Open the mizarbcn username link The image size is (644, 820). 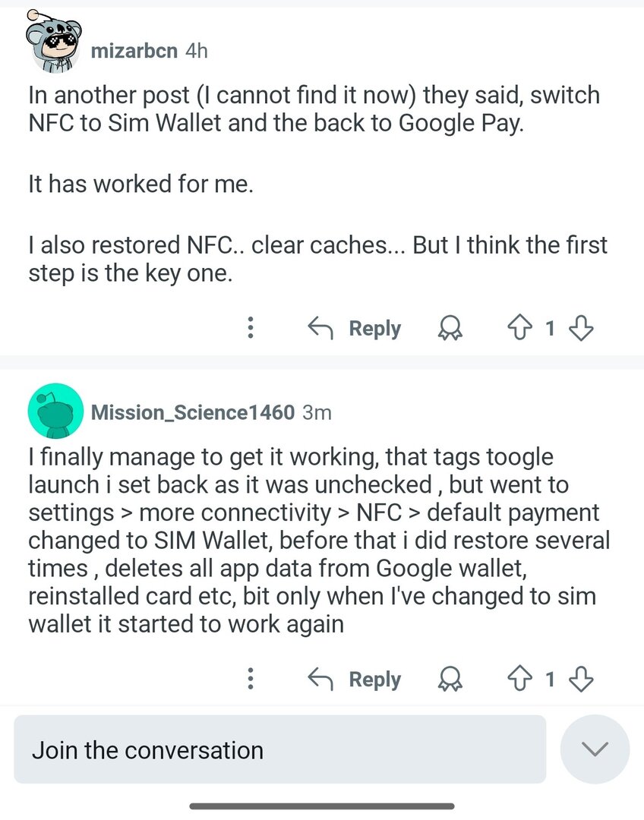coord(134,51)
